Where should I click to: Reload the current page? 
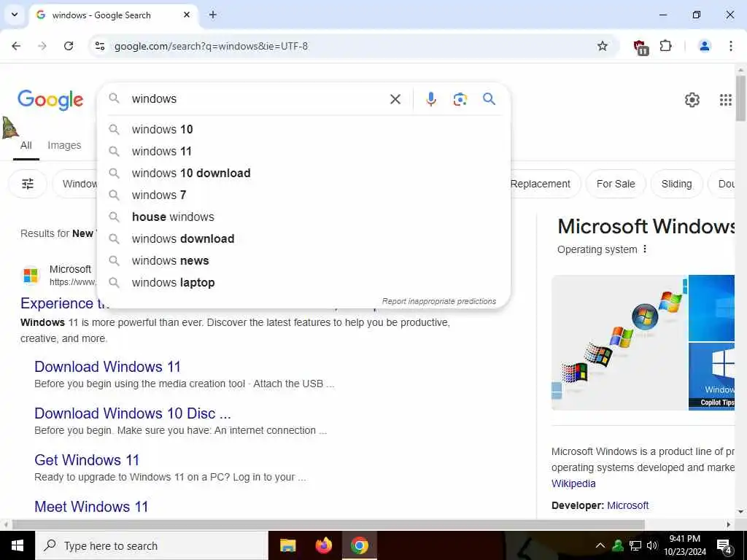coord(69,46)
